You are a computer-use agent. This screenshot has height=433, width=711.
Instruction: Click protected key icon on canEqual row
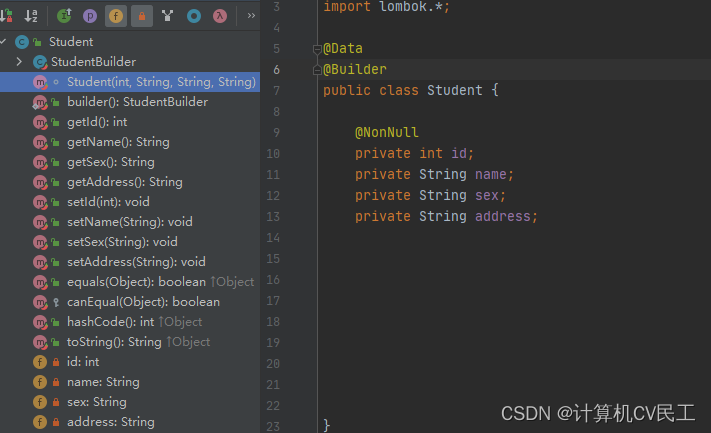pos(56,302)
